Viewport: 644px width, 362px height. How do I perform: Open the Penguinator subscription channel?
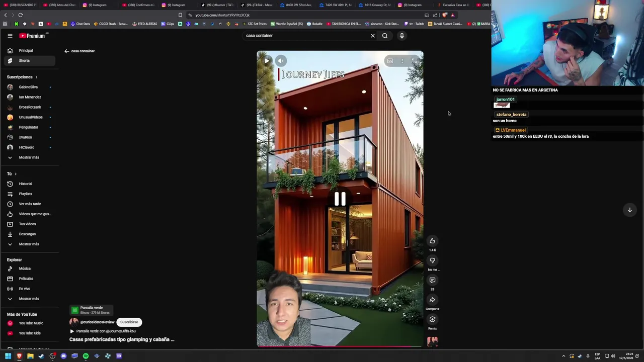(29, 127)
